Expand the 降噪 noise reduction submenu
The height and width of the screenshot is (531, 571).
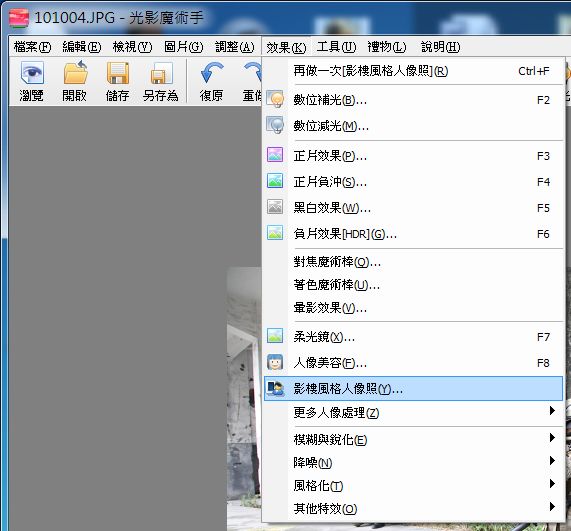pyautogui.click(x=413, y=463)
